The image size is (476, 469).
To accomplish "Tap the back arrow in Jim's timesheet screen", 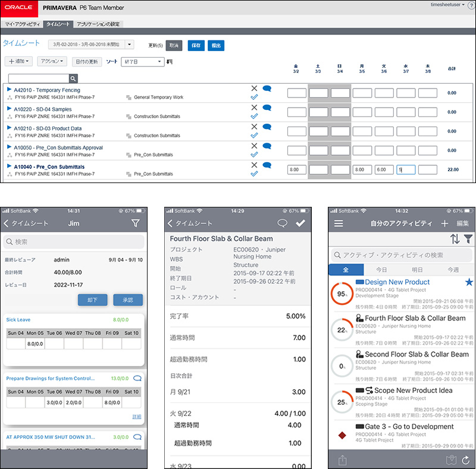I will [x=6, y=224].
